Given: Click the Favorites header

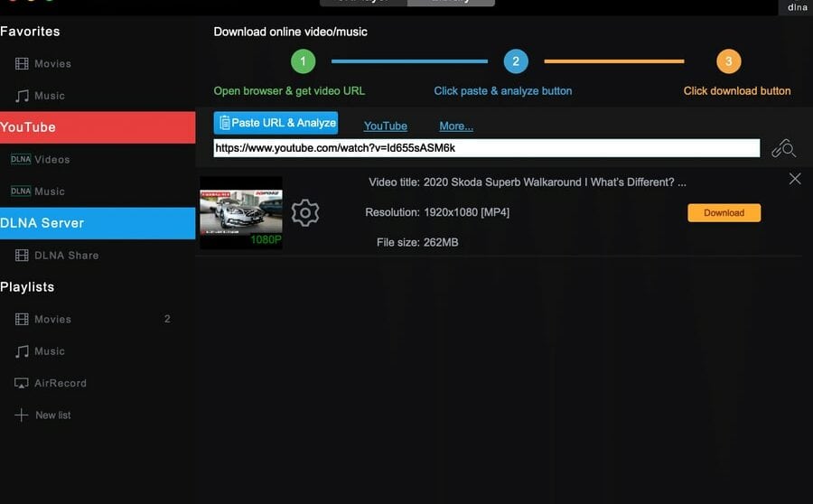Looking at the screenshot, I should pyautogui.click(x=30, y=32).
